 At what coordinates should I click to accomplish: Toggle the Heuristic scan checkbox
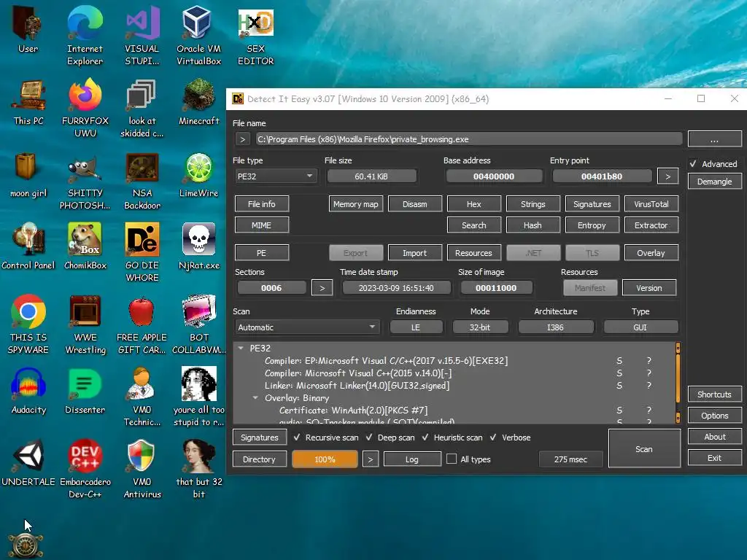425,437
